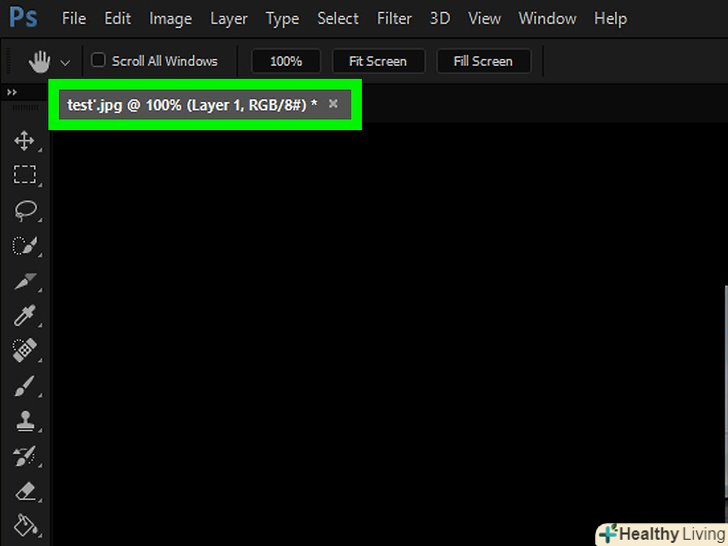
Task: Select the Move tool
Action: click(x=24, y=141)
